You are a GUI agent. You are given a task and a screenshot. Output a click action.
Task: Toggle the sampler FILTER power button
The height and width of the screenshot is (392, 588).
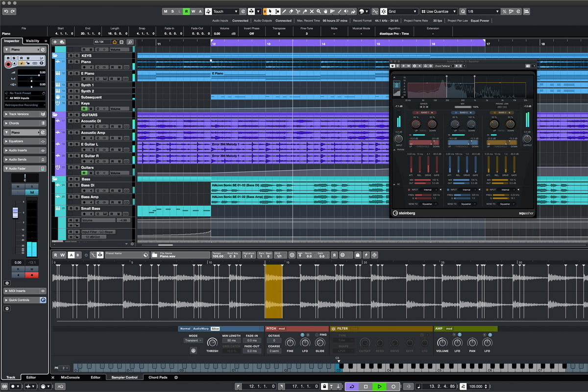pos(334,329)
